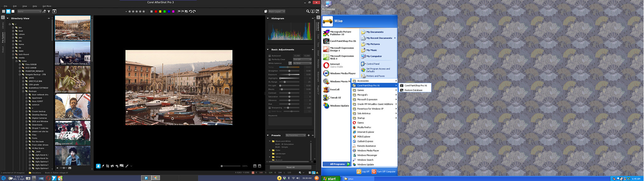
Task: Click Turn Off Computer button
Action: [384, 172]
